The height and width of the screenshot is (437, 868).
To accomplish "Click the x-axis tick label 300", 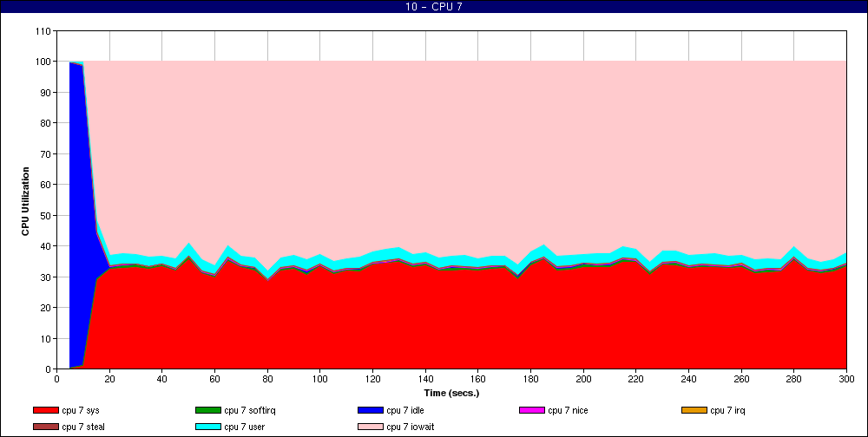I will click(x=846, y=379).
